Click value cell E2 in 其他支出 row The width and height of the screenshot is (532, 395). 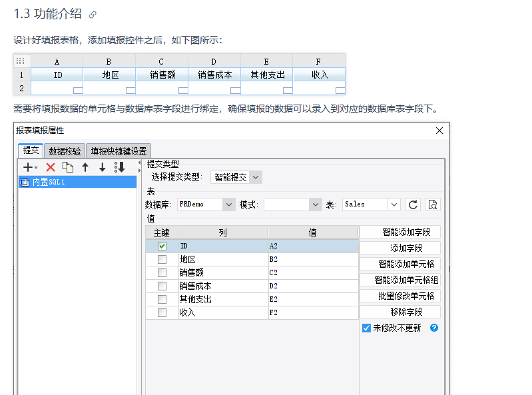[313, 299]
